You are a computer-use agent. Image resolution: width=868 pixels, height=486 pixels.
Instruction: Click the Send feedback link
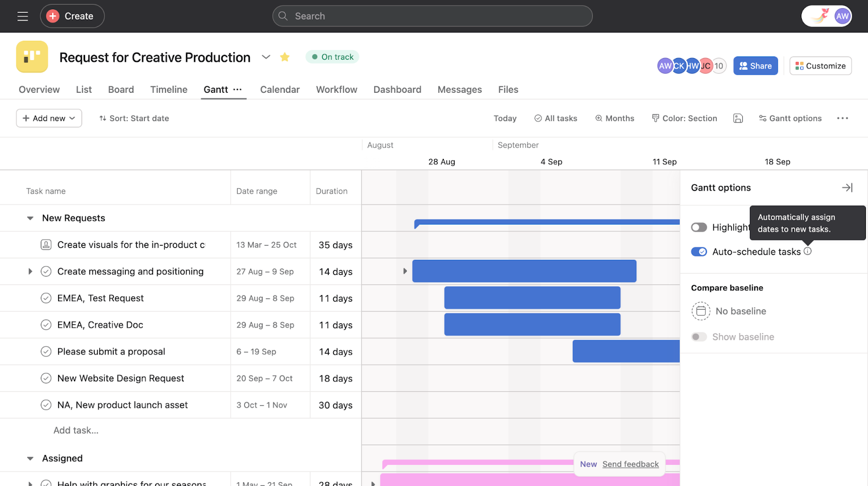pos(630,464)
